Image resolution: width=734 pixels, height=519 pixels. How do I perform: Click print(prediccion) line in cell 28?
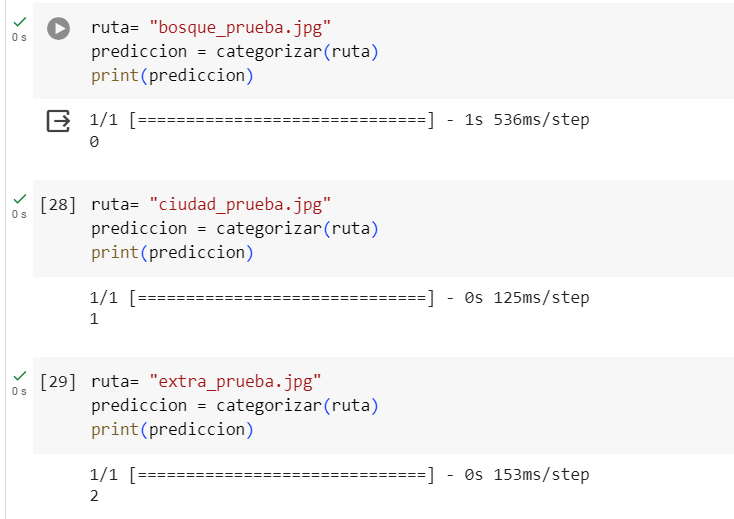pos(172,253)
